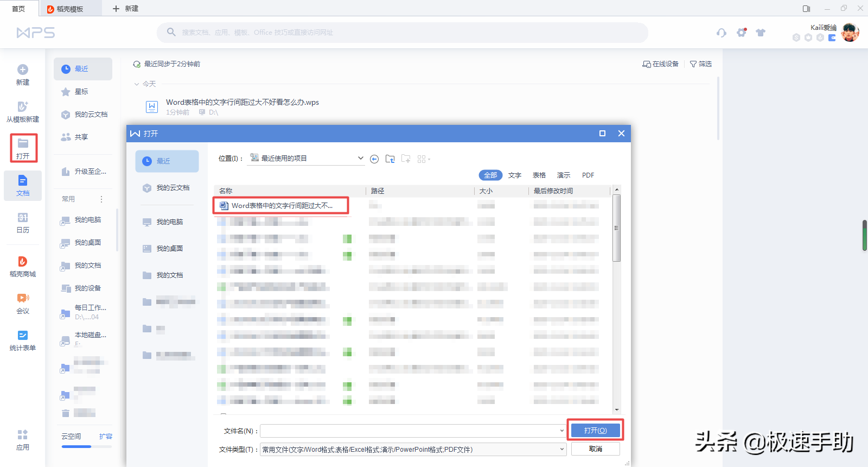This screenshot has height=467, width=868.
Task: Click the new folder icon in dialog
Action: pos(406,159)
